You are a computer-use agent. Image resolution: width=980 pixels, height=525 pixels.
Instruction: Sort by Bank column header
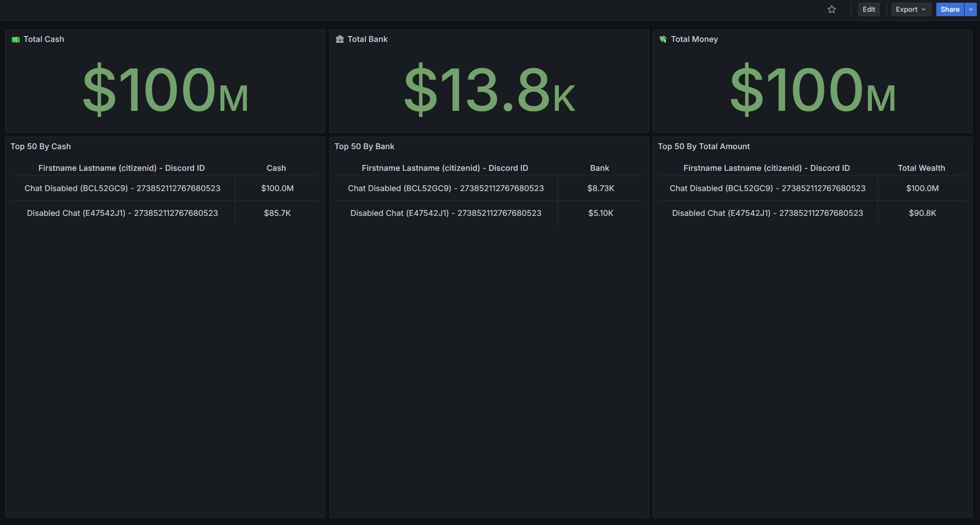coord(600,168)
